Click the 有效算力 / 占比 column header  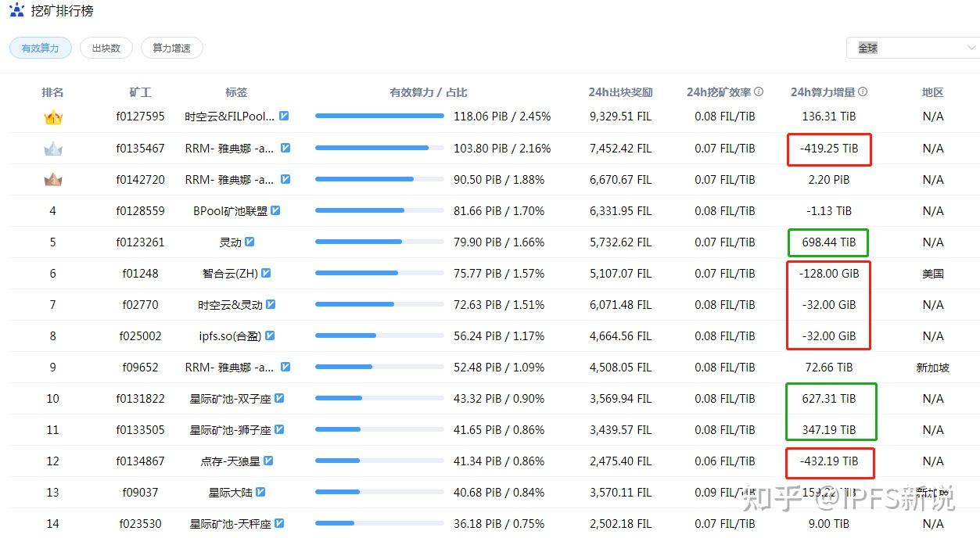tap(429, 92)
